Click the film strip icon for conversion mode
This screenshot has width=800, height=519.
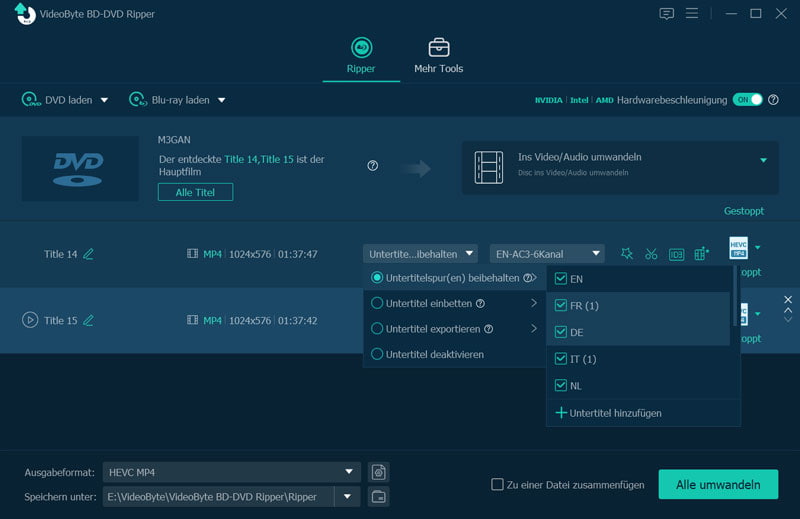coord(488,167)
